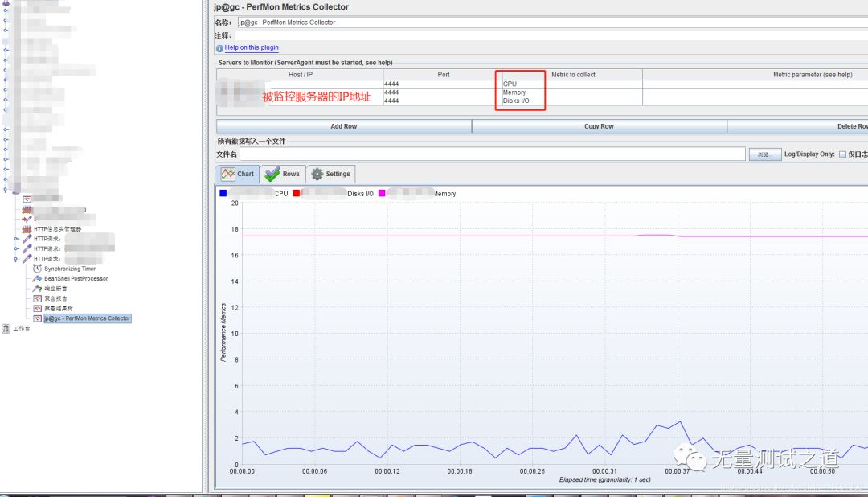Open the Settings tab
The height and width of the screenshot is (497, 868).
[x=330, y=174]
